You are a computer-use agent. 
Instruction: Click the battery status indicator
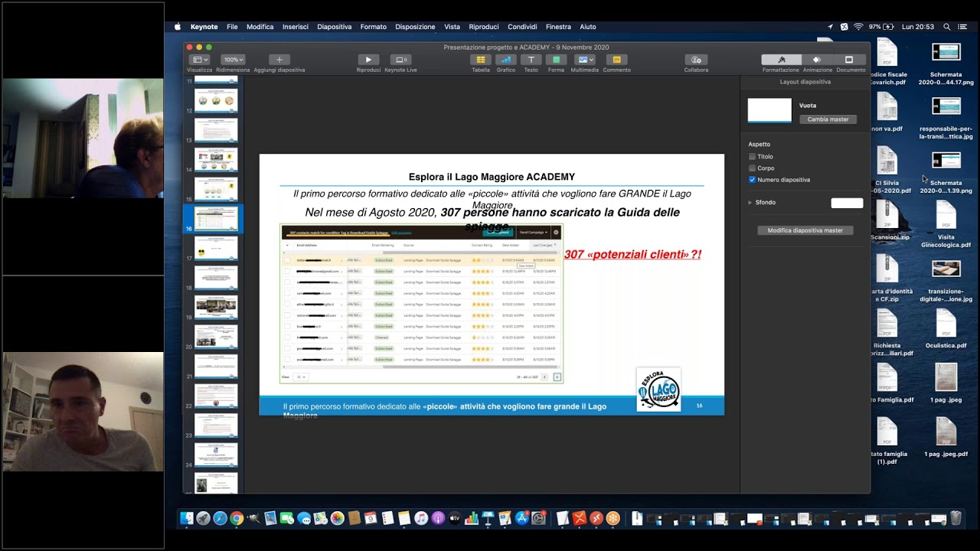click(881, 27)
